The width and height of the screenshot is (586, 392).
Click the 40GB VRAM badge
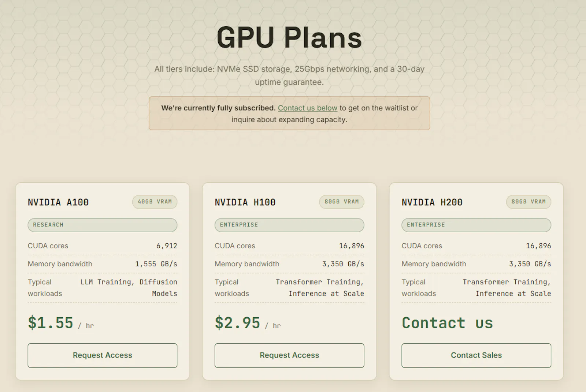click(x=155, y=202)
